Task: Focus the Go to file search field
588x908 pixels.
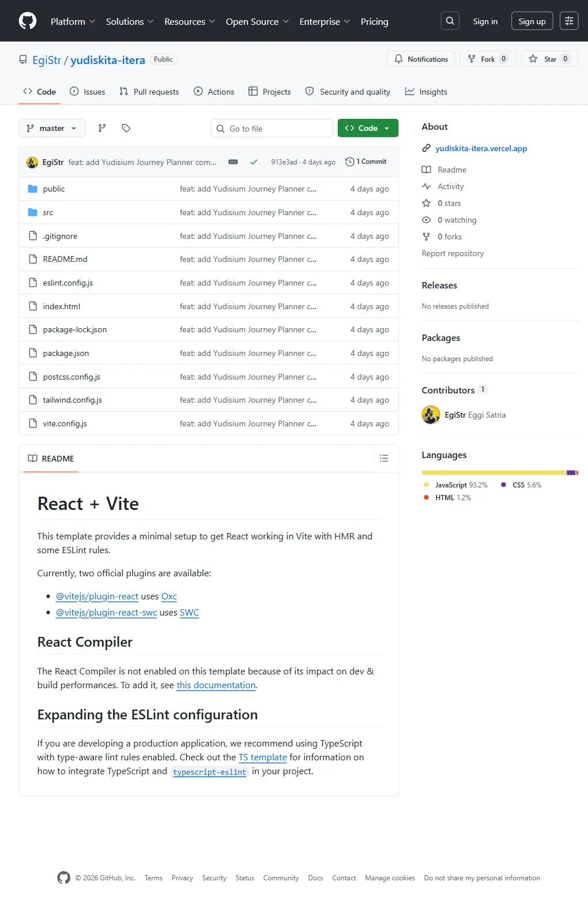Action: click(x=272, y=128)
